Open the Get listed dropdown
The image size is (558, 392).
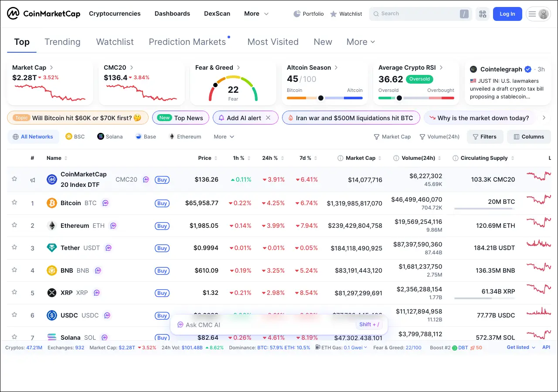click(x=521, y=348)
